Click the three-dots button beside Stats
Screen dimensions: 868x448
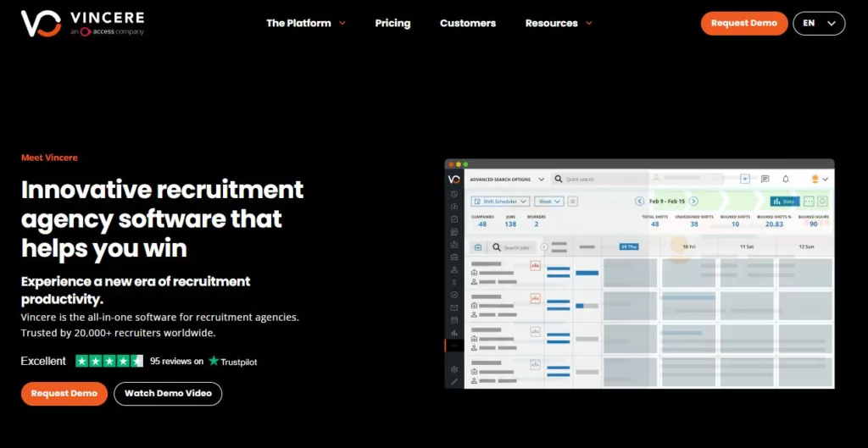tap(809, 202)
